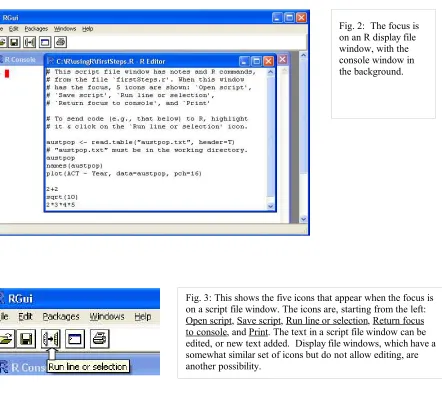Maximize the main RGui window
This screenshot has width=442, height=395.
point(289,17)
